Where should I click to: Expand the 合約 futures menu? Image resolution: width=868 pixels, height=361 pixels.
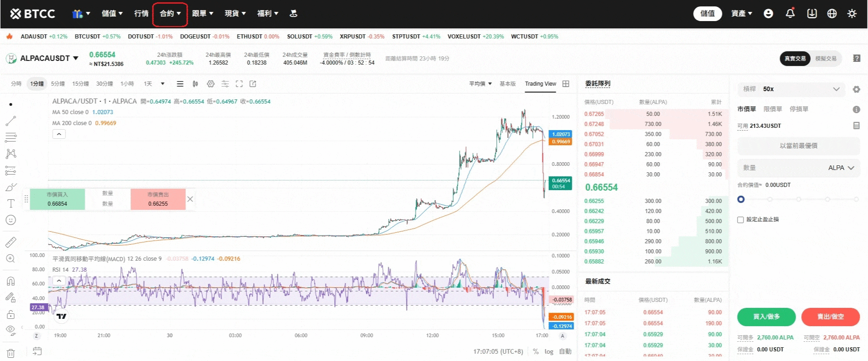170,14
